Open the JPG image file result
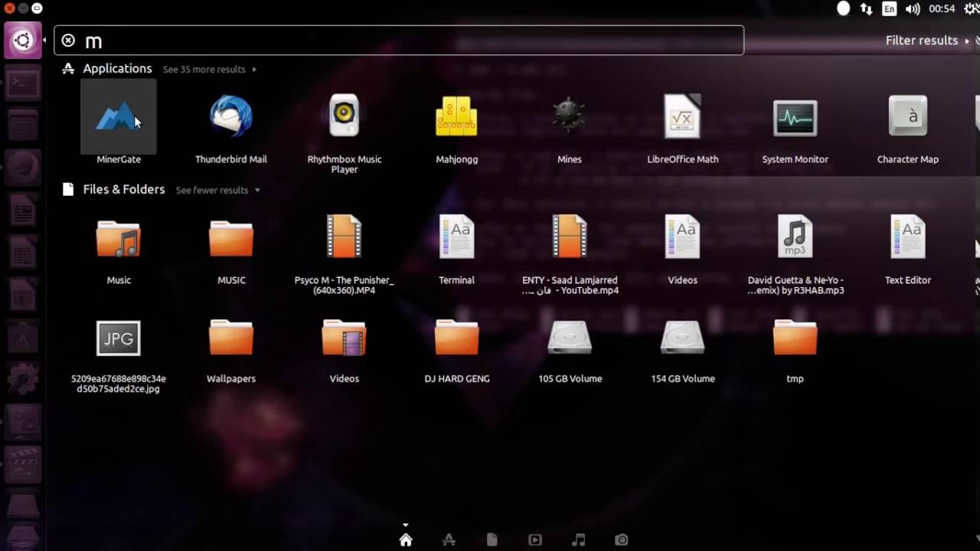 118,339
